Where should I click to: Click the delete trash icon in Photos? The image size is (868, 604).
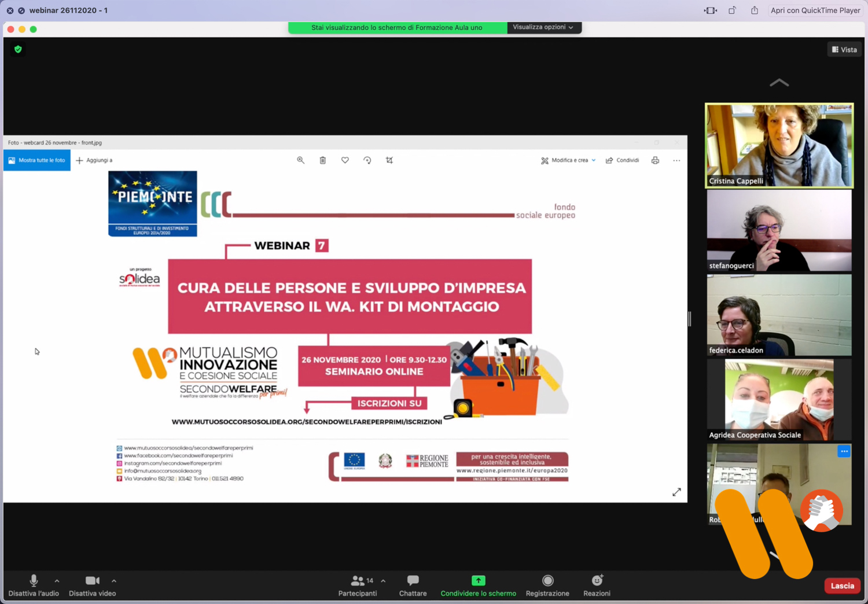click(323, 160)
